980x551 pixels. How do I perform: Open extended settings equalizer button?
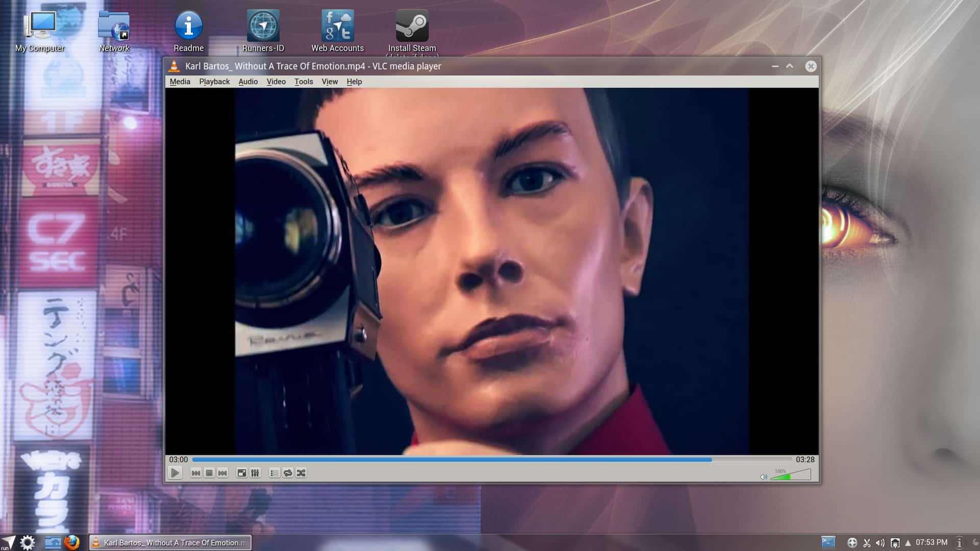tap(255, 473)
